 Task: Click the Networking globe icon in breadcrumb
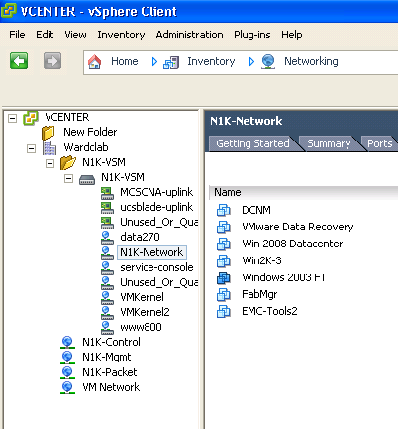coord(268,62)
